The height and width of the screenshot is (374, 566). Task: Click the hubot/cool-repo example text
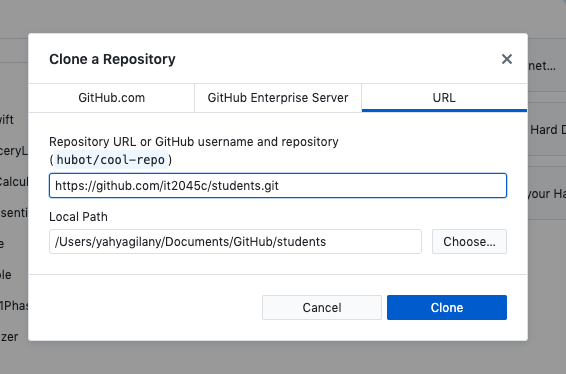(x=111, y=160)
